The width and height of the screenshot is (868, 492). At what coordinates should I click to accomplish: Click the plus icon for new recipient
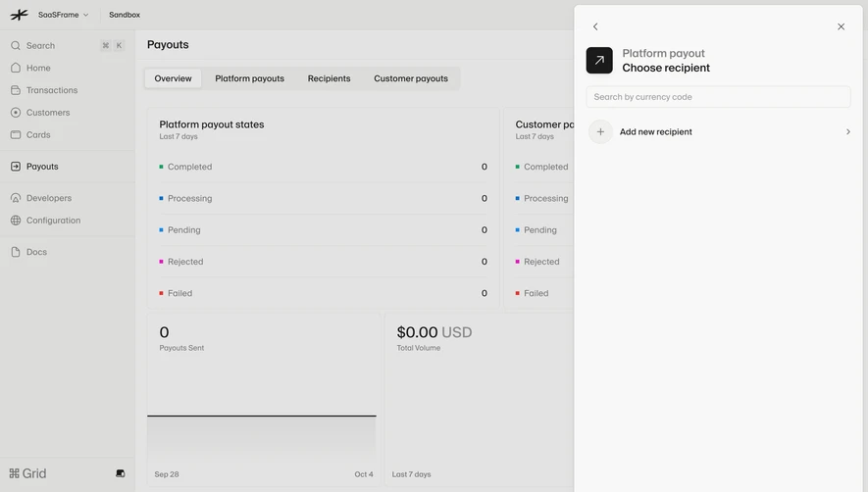(x=600, y=131)
